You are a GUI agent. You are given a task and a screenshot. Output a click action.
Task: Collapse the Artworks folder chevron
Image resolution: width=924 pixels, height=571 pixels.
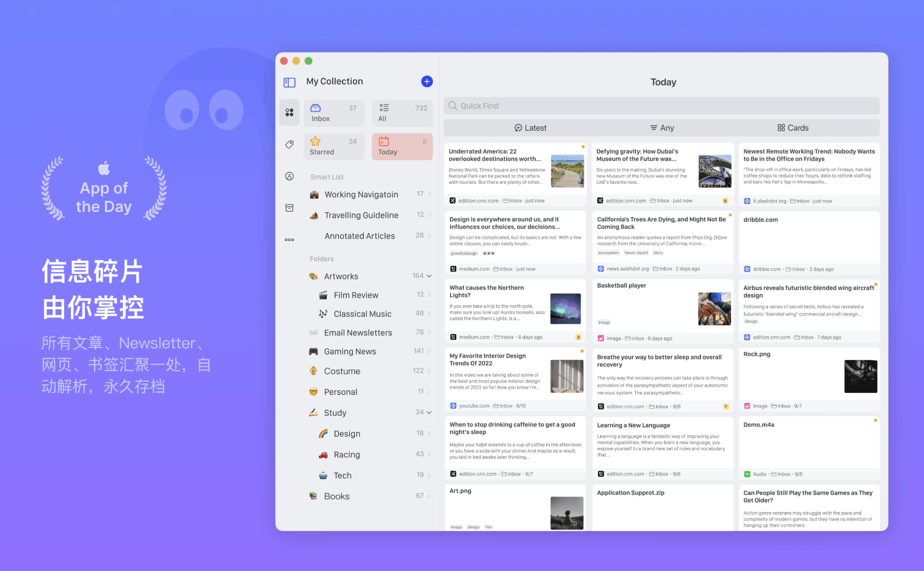point(429,276)
